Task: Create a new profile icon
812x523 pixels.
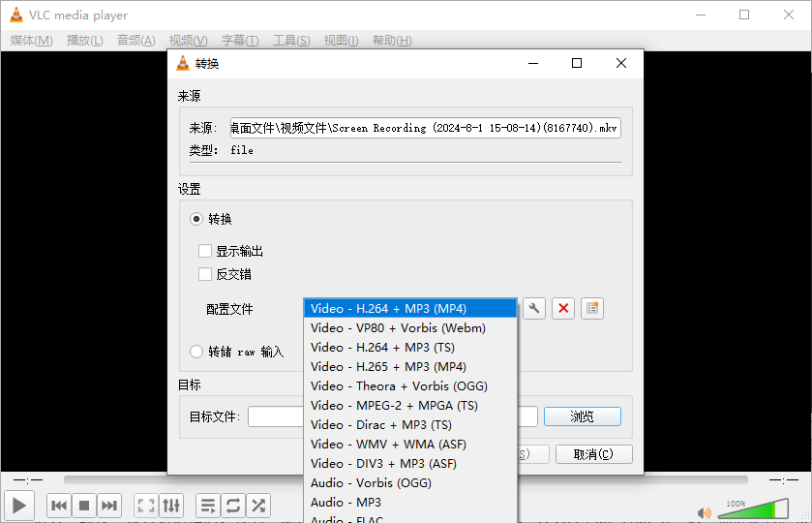Action: coord(592,308)
